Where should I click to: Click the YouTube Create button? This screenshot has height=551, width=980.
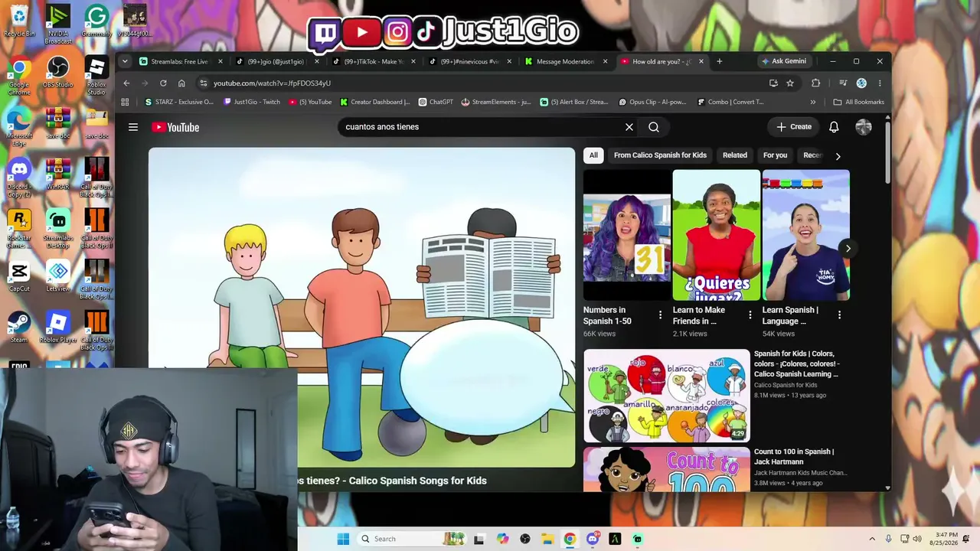tap(794, 127)
